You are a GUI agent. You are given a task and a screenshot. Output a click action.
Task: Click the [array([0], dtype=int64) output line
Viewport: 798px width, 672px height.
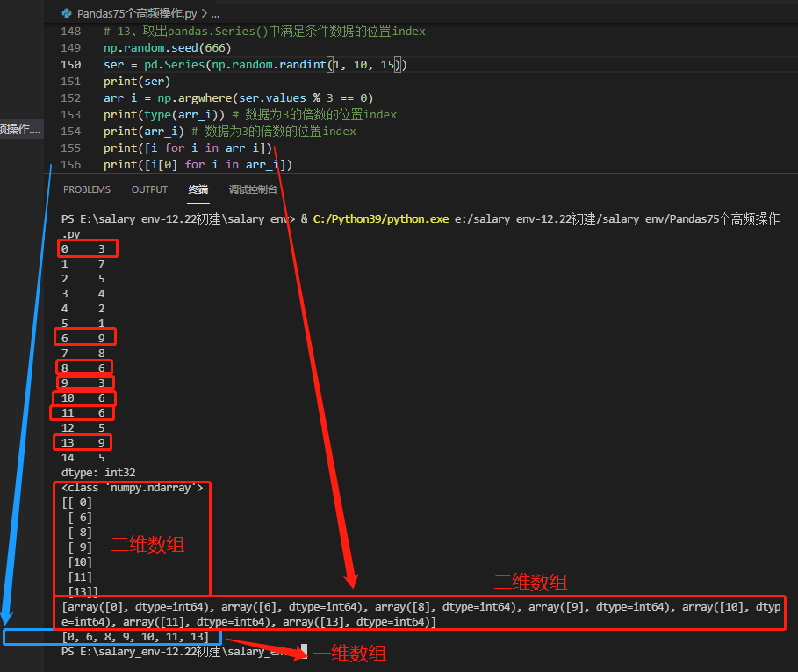421,614
